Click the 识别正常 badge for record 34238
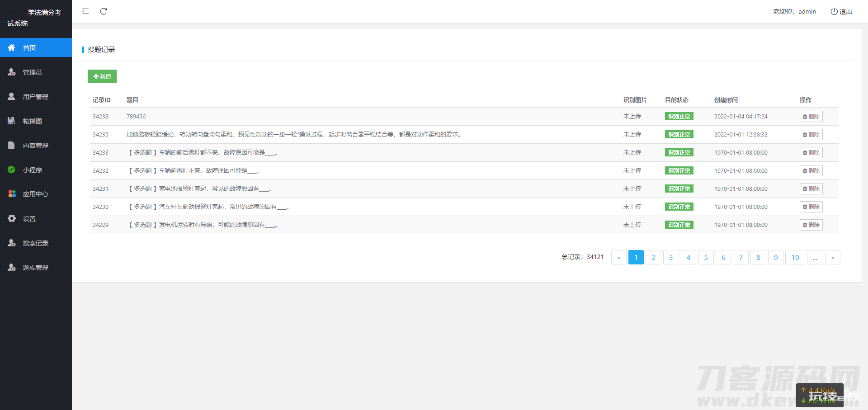This screenshot has height=410, width=868. (x=679, y=116)
